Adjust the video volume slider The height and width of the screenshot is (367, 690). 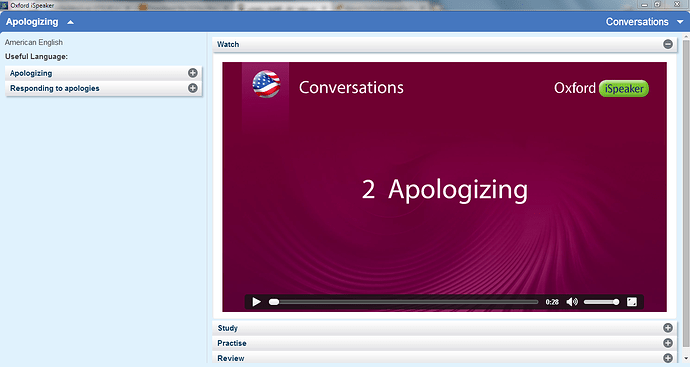[602, 302]
